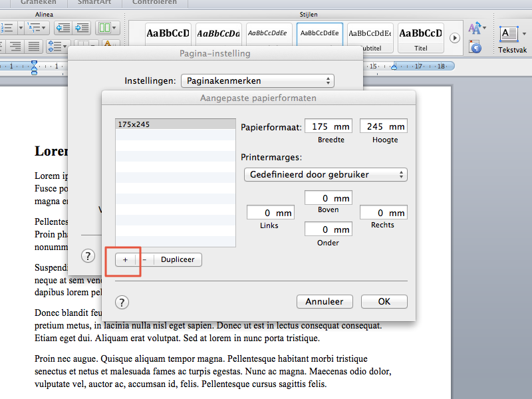Remove the paper size with minus
The height and width of the screenshot is (399, 532).
click(144, 259)
